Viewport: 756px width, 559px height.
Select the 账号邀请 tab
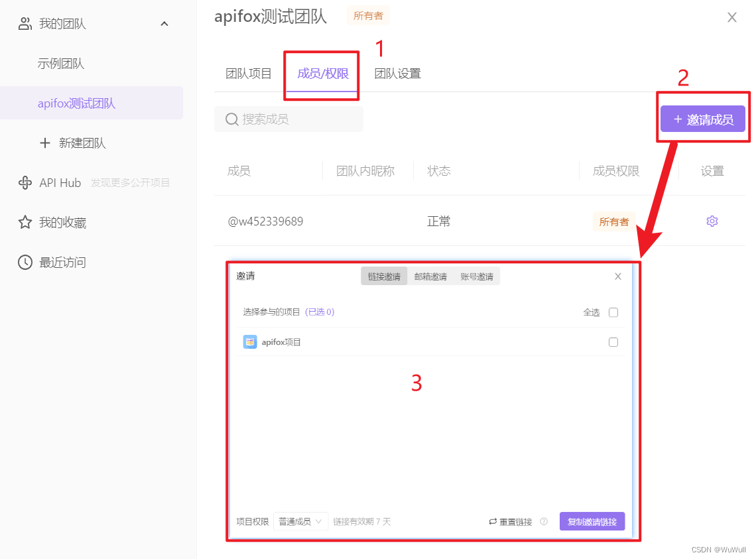pos(477,277)
